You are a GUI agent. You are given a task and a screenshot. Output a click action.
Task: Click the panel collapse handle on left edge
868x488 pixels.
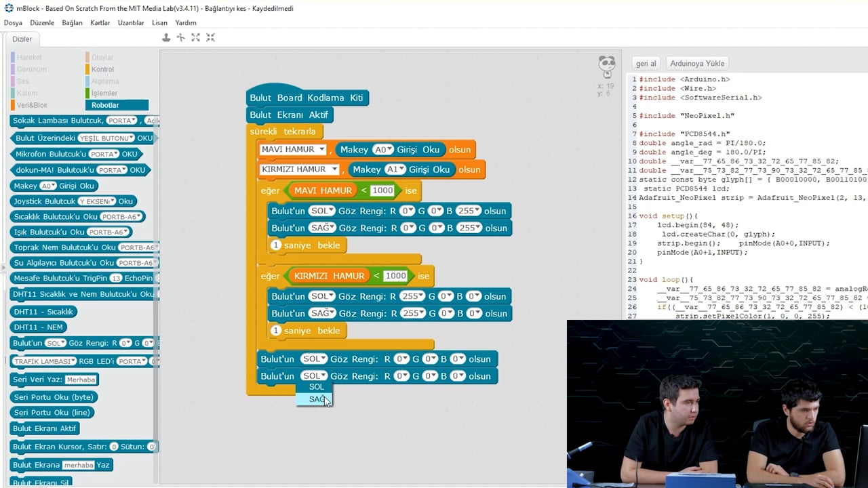point(3,278)
